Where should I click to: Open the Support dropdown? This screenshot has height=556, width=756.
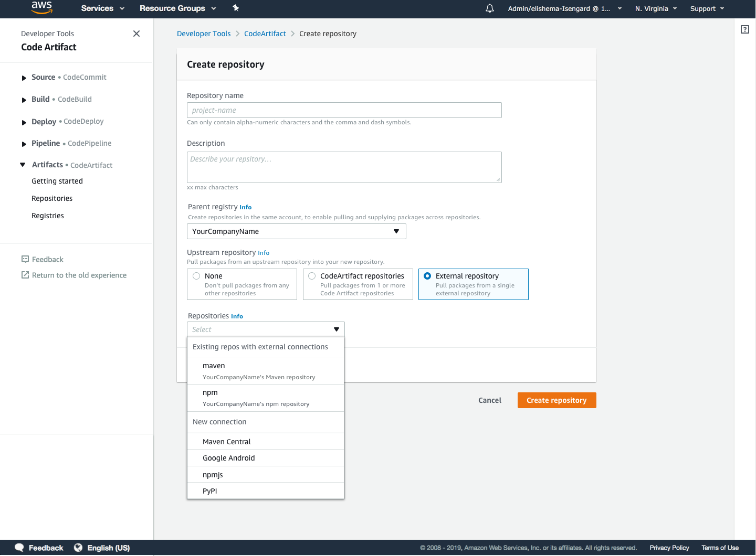707,8
